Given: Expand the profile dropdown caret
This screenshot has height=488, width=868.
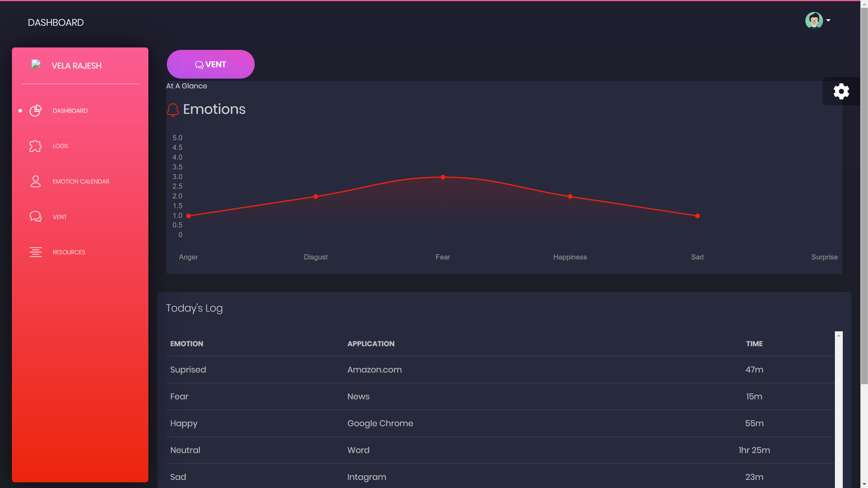Looking at the screenshot, I should [828, 21].
